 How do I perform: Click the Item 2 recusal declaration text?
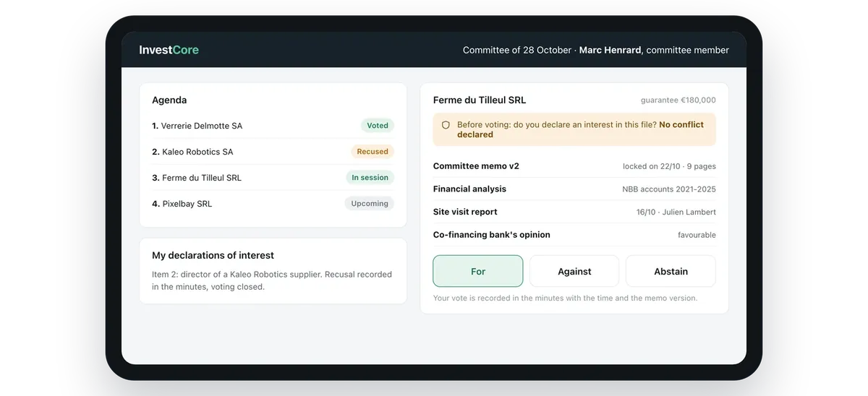pos(272,280)
